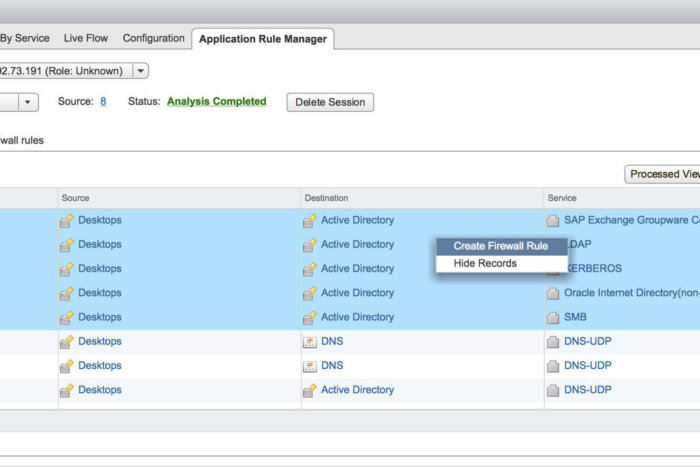
Task: Select Hide Records in context menu
Action: [x=485, y=263]
